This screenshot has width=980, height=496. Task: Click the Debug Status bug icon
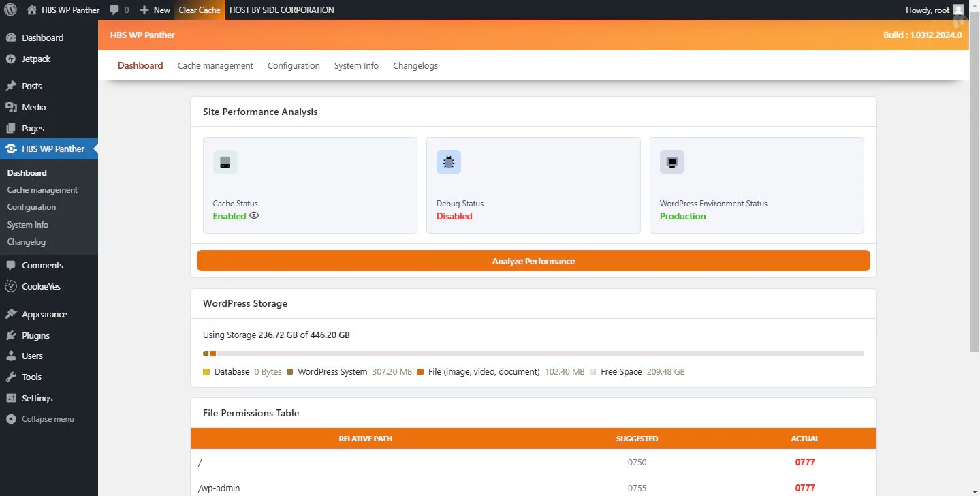click(449, 162)
